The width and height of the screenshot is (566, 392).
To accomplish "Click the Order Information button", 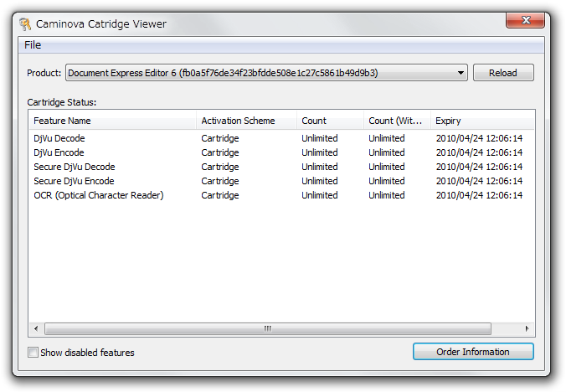I will click(473, 352).
